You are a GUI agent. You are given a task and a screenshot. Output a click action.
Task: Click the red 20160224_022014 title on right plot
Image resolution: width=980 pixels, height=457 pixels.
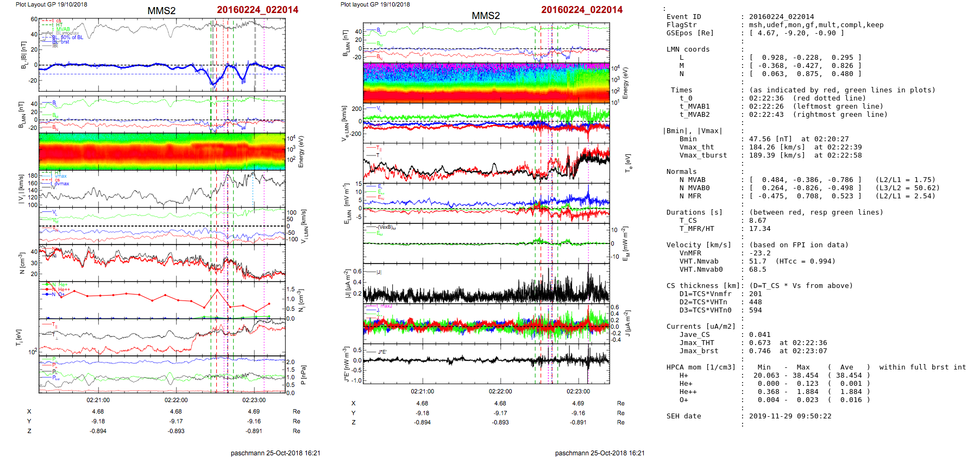tap(581, 10)
